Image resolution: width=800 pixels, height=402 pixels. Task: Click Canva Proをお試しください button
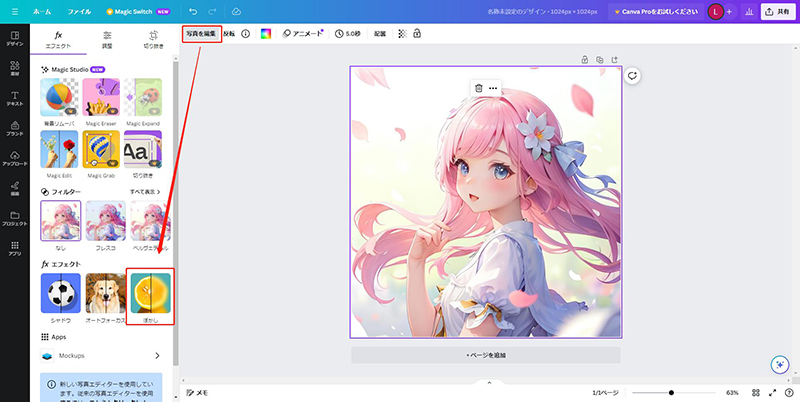(x=656, y=11)
